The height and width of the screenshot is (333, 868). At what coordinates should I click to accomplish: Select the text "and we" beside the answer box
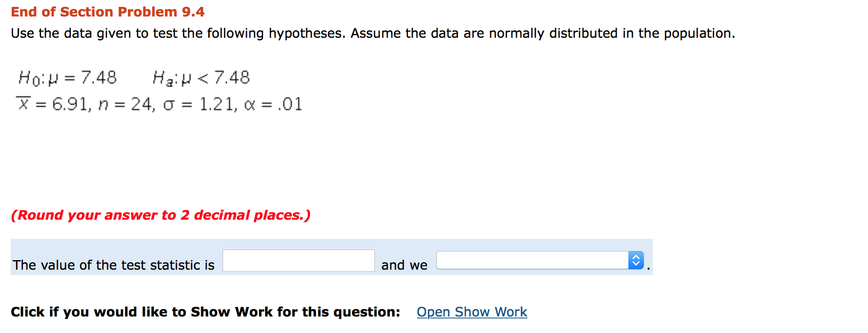click(x=404, y=265)
